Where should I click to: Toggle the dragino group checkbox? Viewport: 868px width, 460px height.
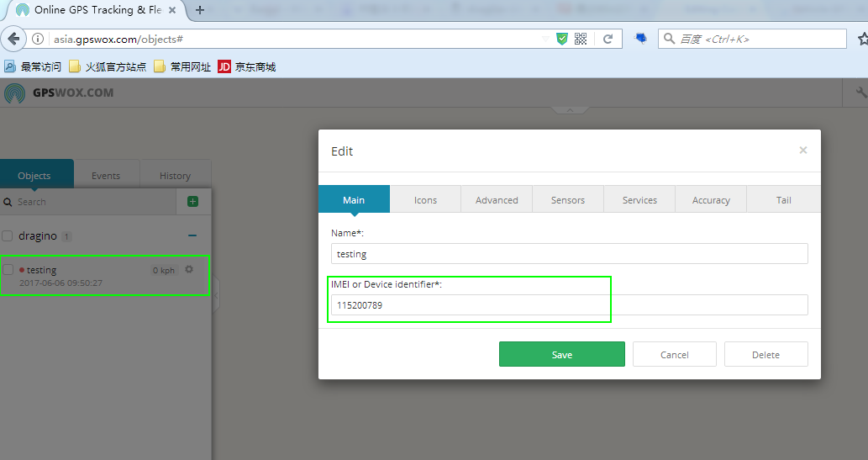tap(8, 236)
